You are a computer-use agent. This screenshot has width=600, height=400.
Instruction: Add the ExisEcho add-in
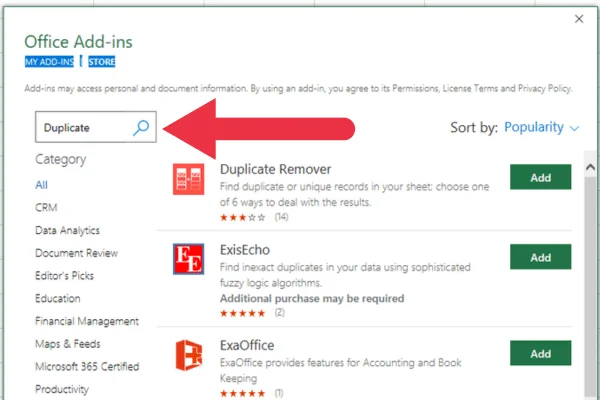tap(540, 257)
